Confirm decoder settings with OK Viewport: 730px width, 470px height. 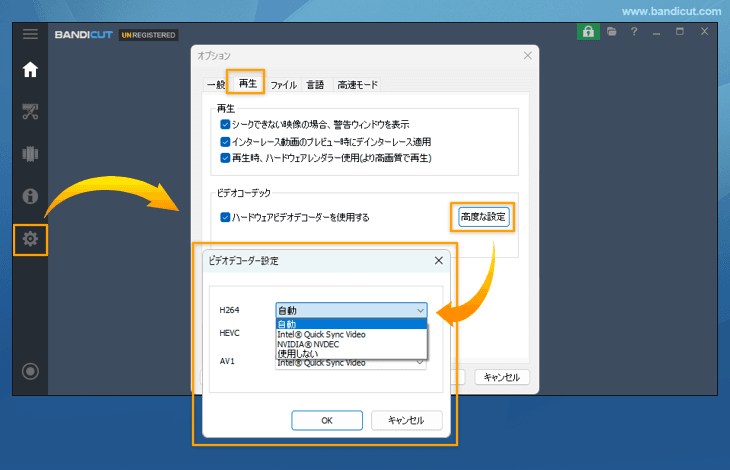(327, 421)
